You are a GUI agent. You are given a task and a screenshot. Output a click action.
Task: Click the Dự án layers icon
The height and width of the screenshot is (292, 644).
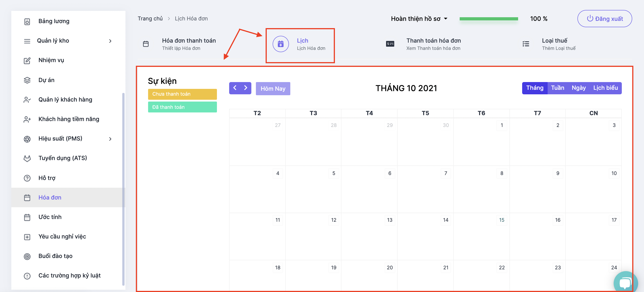point(27,80)
